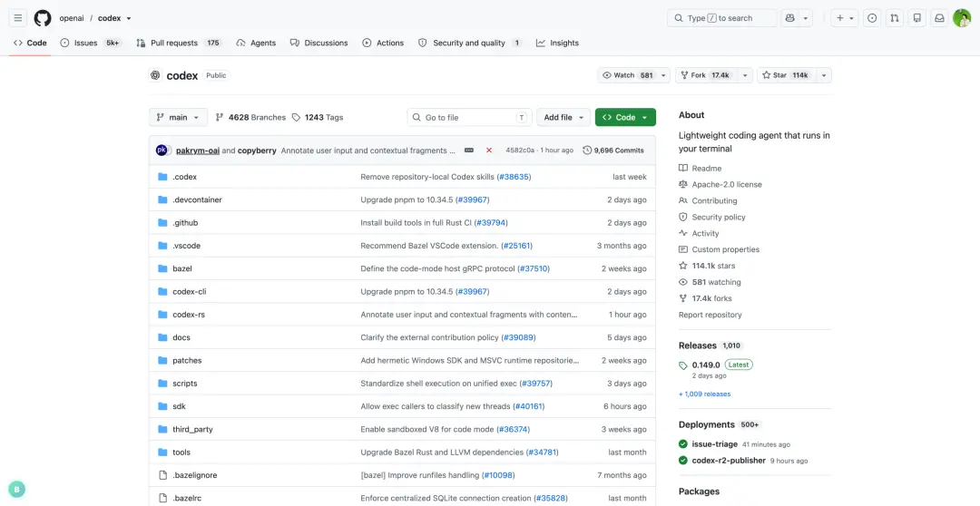This screenshot has height=506, width=980.
Task: View the 9,696 Commits history
Action: (x=613, y=150)
